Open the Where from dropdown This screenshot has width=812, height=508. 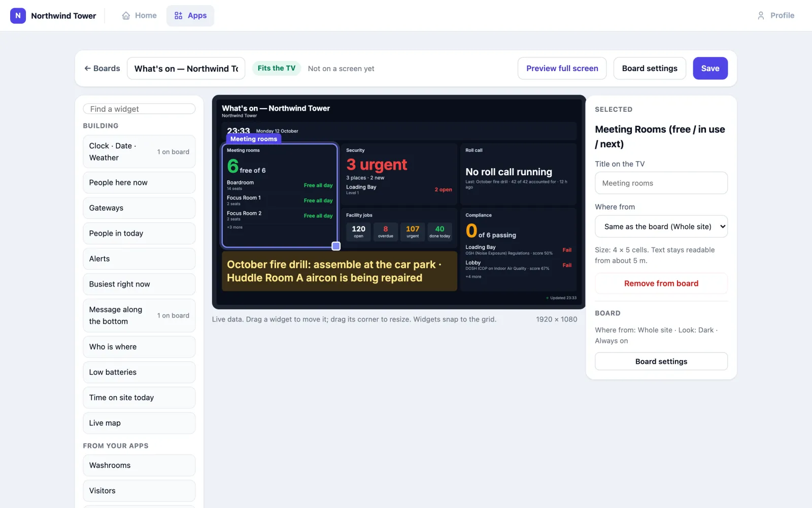tap(661, 227)
